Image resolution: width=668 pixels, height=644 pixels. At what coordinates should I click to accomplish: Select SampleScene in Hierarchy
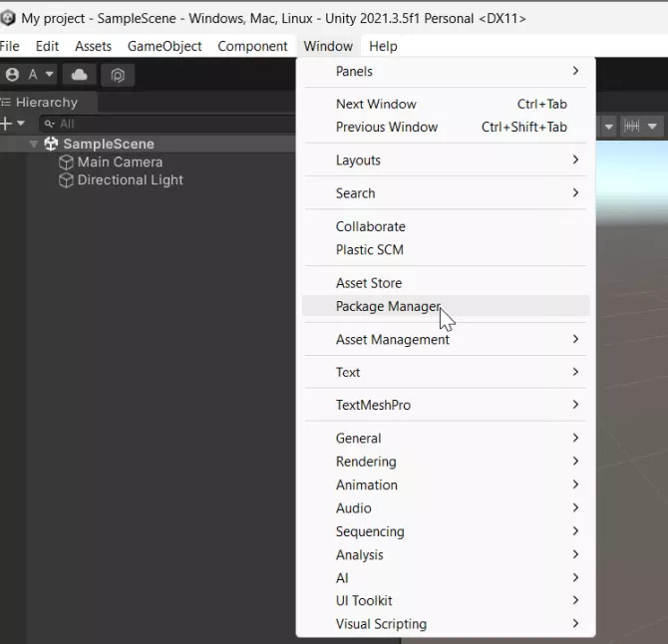click(x=109, y=144)
